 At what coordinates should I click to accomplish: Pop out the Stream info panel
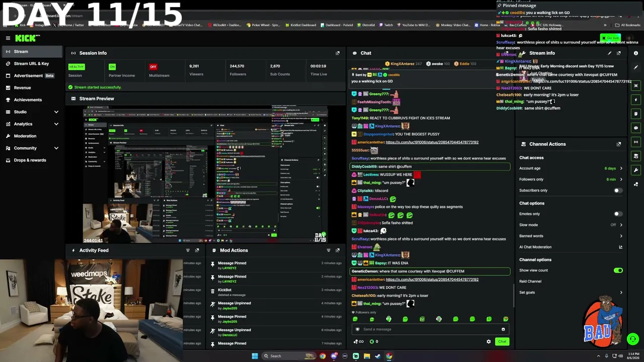619,53
